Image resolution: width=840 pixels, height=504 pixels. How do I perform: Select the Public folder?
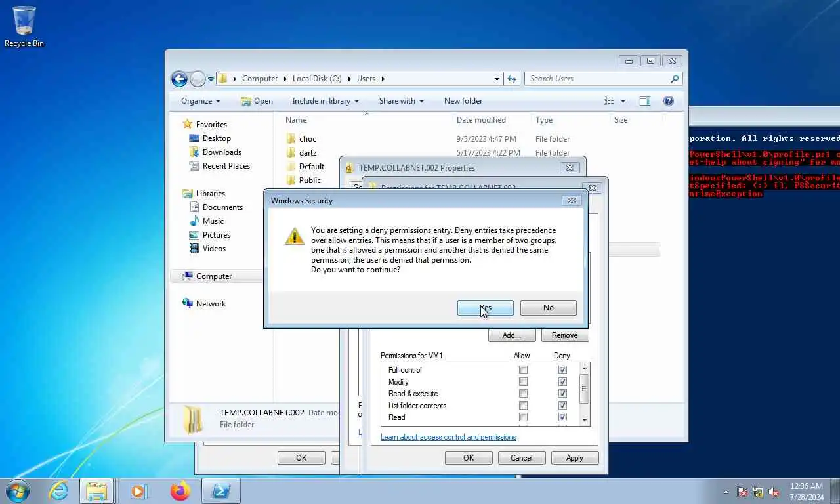(310, 180)
